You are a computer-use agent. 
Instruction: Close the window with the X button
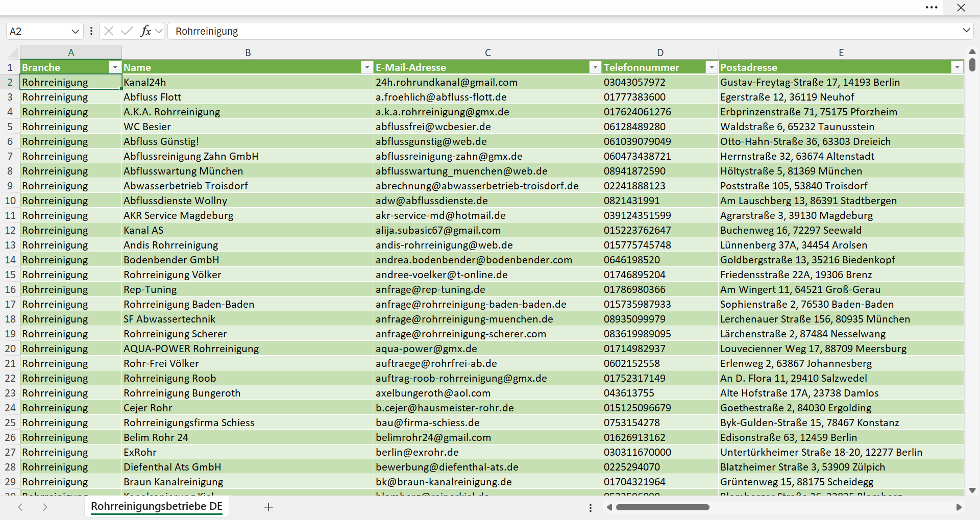pos(961,8)
